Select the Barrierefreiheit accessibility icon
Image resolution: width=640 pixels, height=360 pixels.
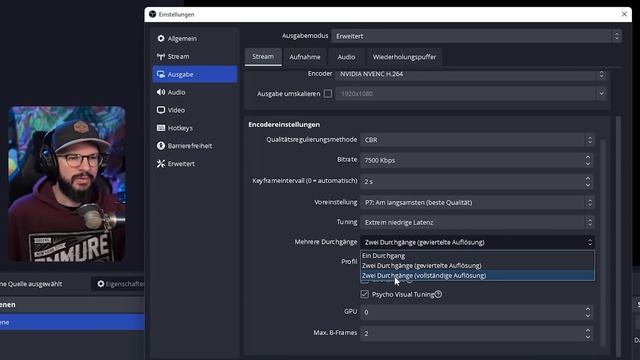click(161, 146)
